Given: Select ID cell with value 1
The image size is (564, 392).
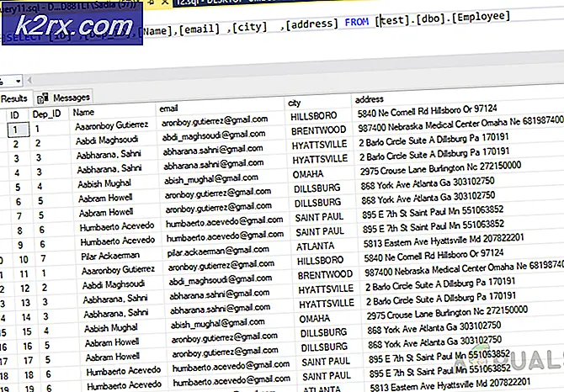Looking at the screenshot, I should (x=18, y=130).
